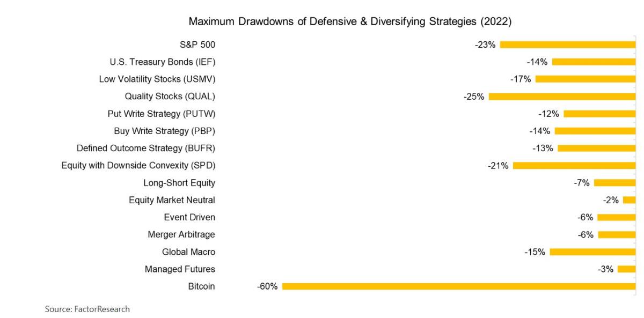Select the Managed Futures label
This screenshot has width=644, height=318.
point(180,269)
